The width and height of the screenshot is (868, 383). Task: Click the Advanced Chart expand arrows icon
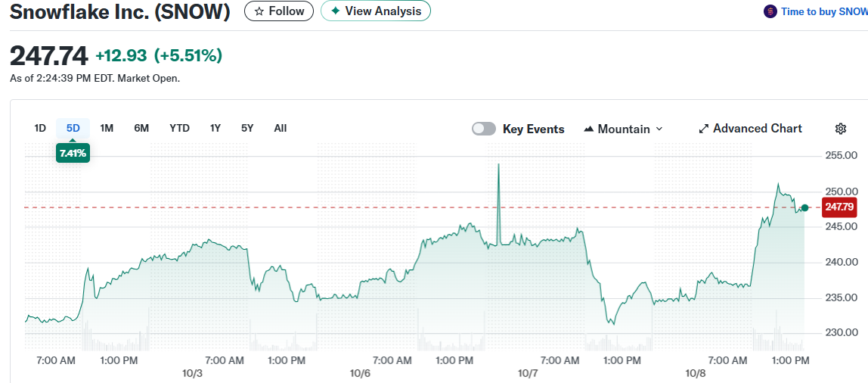pos(704,129)
